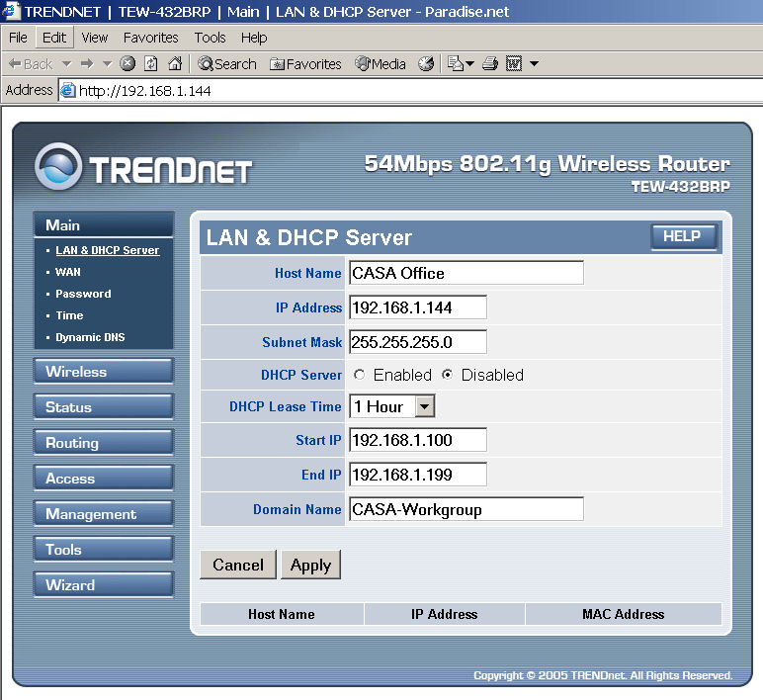The width and height of the screenshot is (763, 700).
Task: Click the Domain Name input field
Action: pos(466,509)
